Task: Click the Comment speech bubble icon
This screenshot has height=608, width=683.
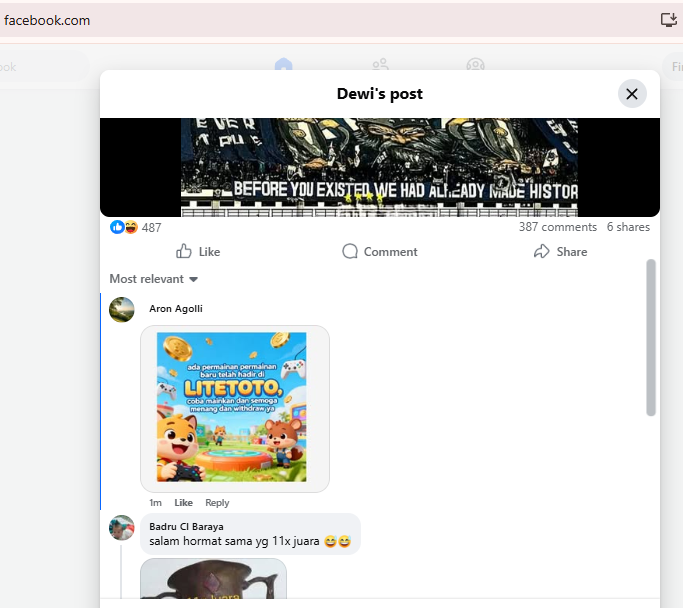Action: click(350, 251)
